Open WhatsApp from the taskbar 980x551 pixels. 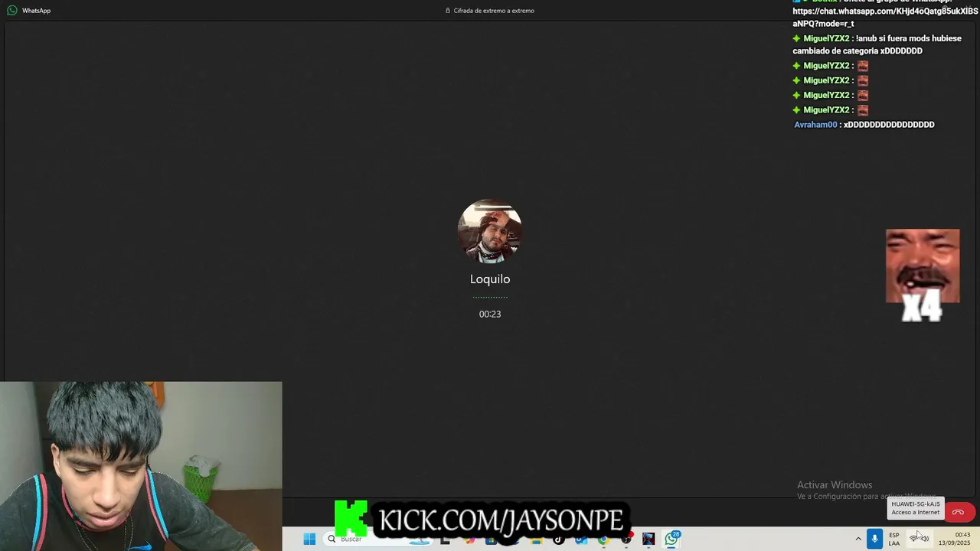point(671,539)
